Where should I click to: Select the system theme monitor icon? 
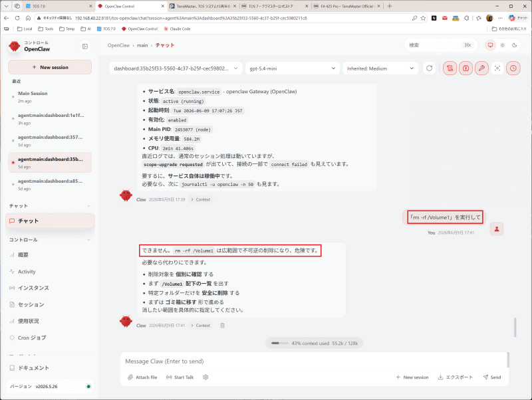490,45
